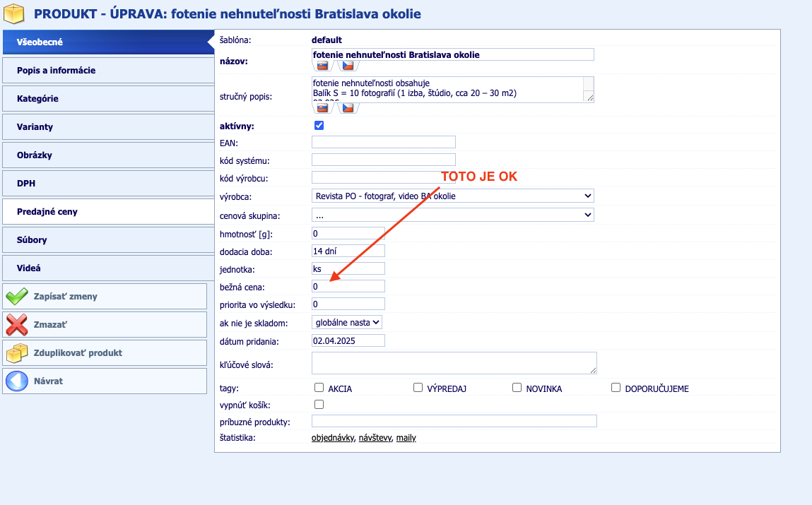Click the green checkmark Zapísať zmeny icon
812x505 pixels.
pyautogui.click(x=17, y=297)
